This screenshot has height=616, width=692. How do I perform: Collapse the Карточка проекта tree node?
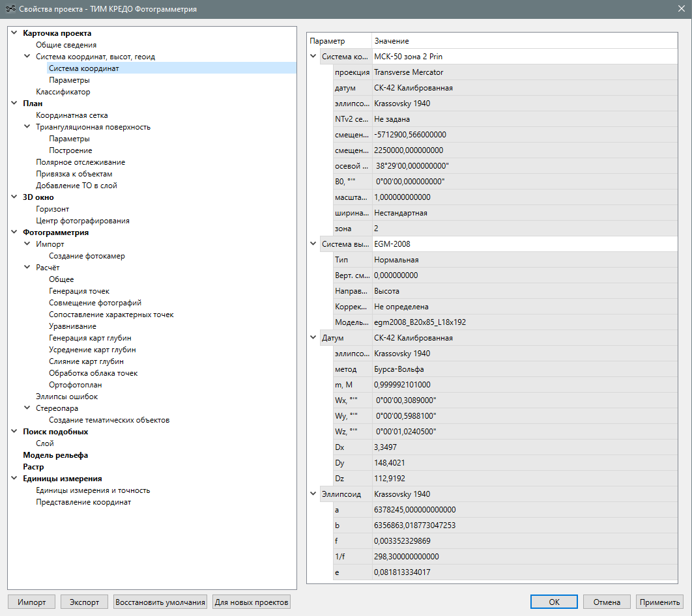coord(14,33)
